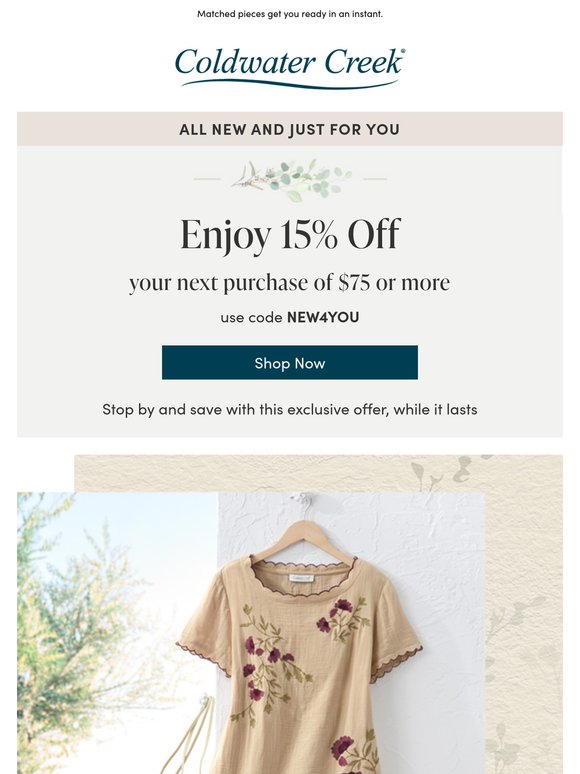Click the brand label inside shirt collar
Screen dimensions: 580x774
click(x=302, y=579)
